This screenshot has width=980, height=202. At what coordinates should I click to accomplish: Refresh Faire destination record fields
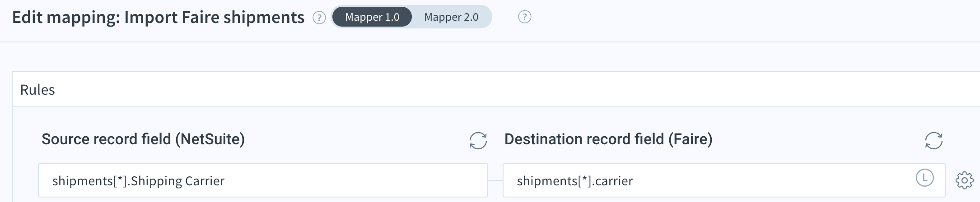click(933, 141)
